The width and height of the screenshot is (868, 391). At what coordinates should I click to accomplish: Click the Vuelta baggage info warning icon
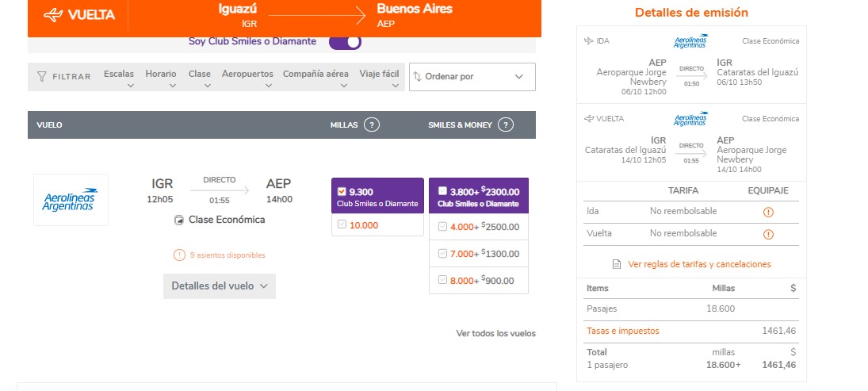coord(767,234)
